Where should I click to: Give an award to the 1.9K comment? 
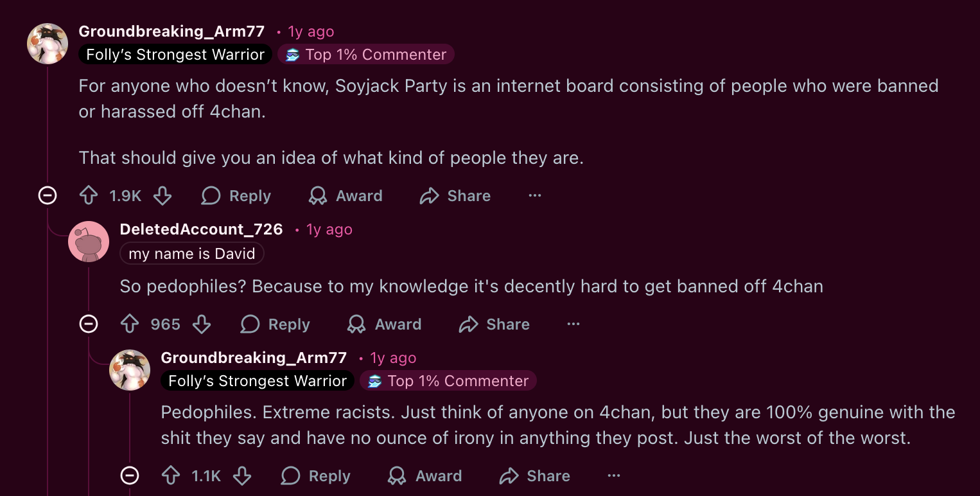(346, 196)
